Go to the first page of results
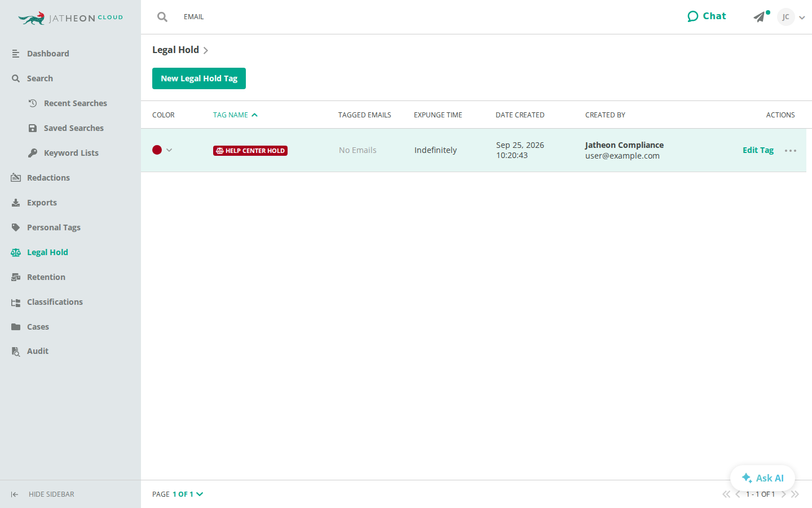 click(726, 494)
